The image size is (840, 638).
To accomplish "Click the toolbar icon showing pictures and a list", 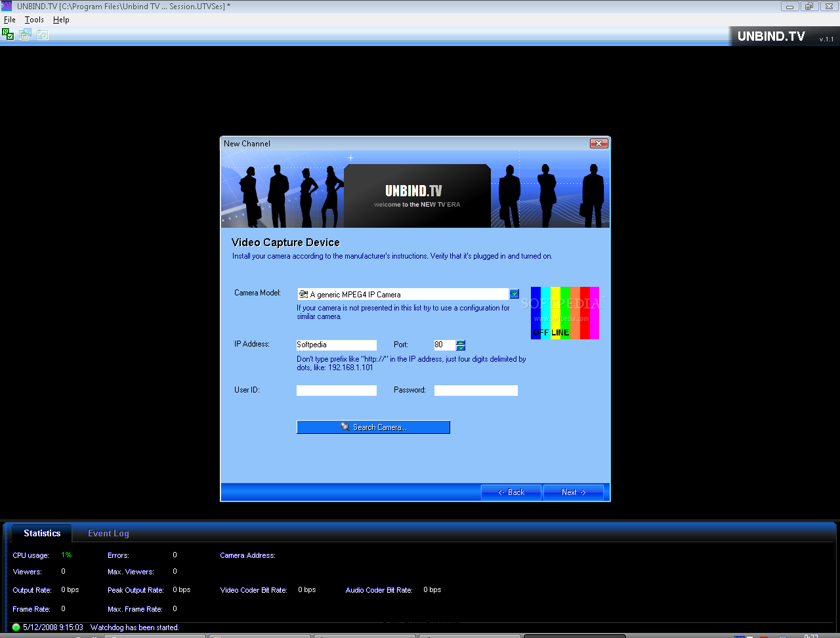I will [x=25, y=34].
